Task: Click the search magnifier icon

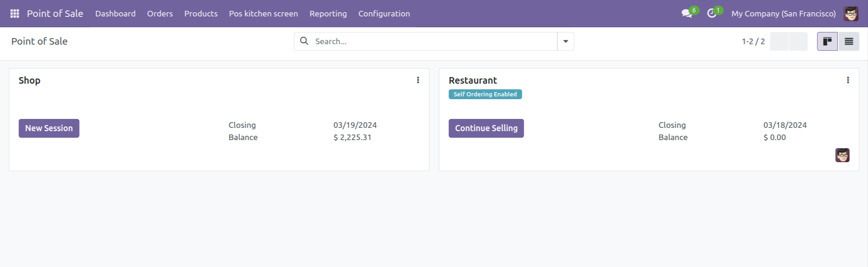Action: click(304, 41)
